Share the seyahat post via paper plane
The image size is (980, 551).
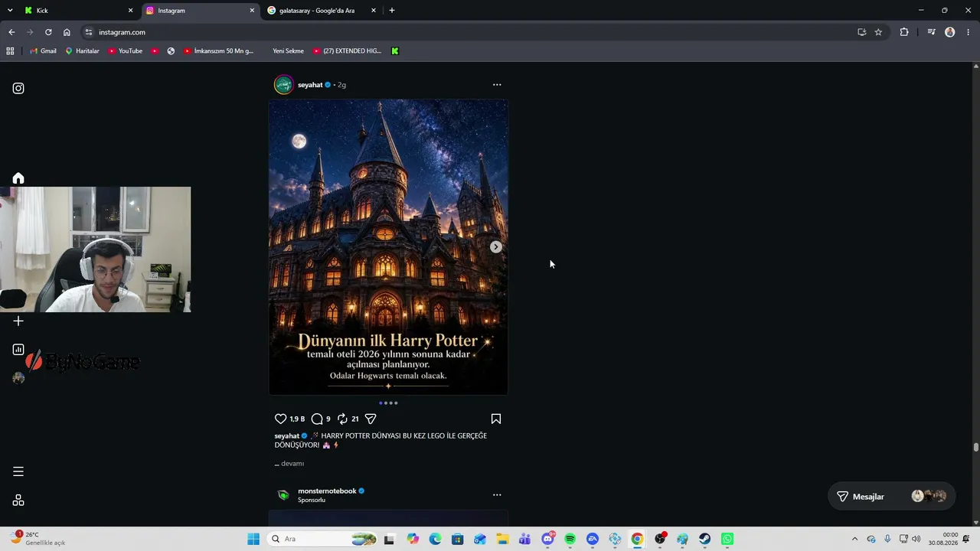371,419
